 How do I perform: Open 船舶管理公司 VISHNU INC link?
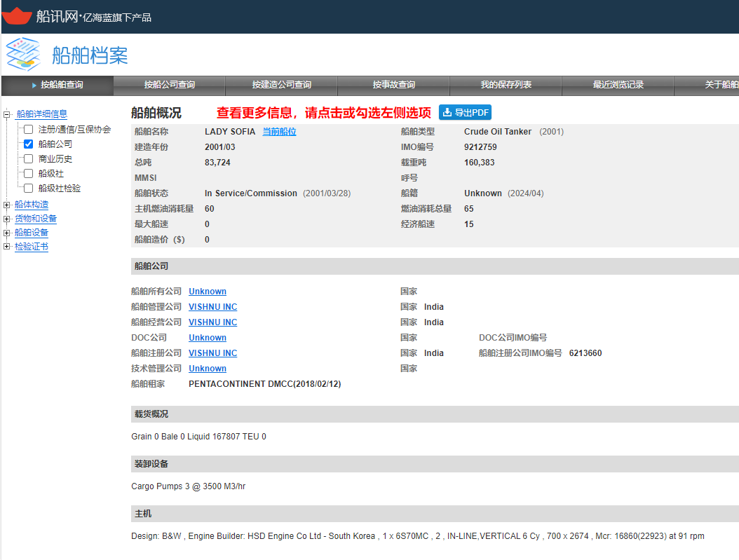(212, 306)
